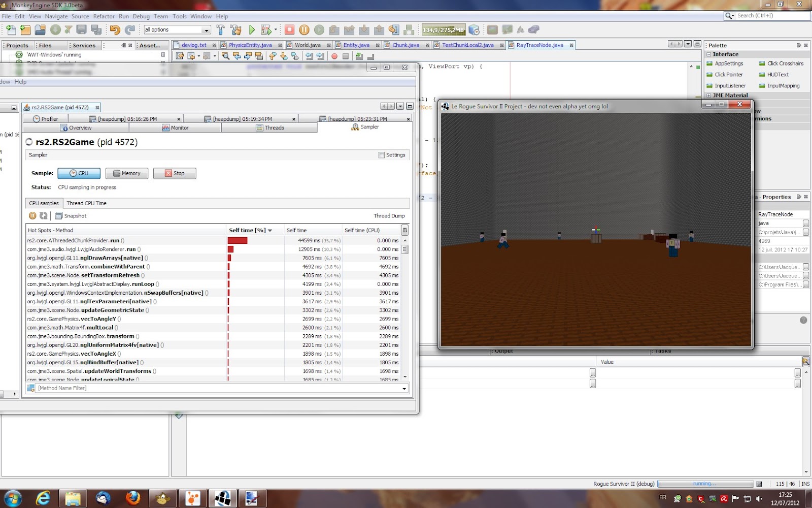Open the column chooser in the Hot Spots table
This screenshot has height=508, width=812.
coord(404,230)
